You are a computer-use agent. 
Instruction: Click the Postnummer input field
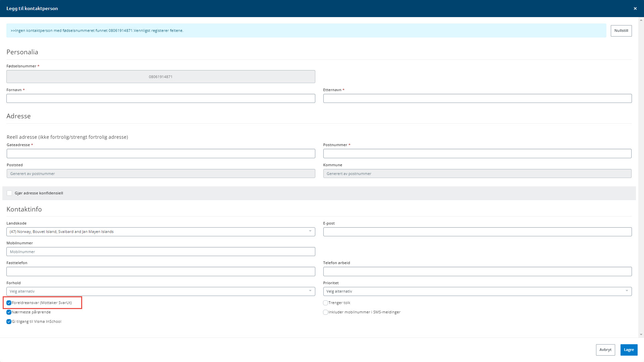477,154
